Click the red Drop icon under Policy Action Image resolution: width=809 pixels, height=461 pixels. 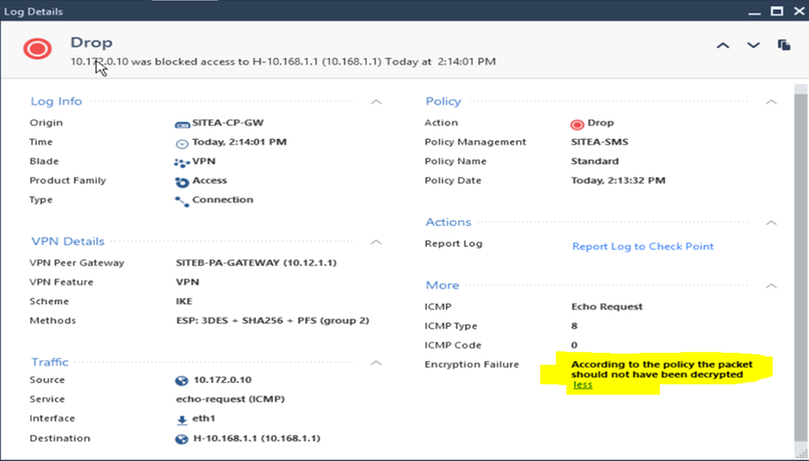(x=576, y=123)
